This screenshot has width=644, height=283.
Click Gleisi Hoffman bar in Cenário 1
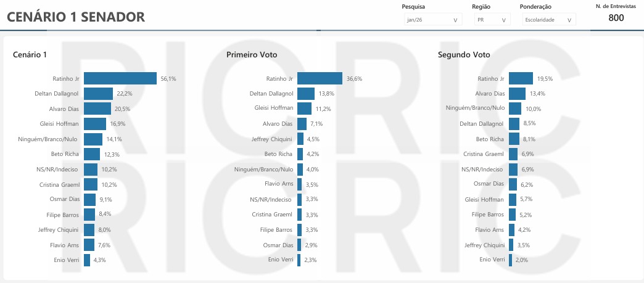click(x=95, y=124)
